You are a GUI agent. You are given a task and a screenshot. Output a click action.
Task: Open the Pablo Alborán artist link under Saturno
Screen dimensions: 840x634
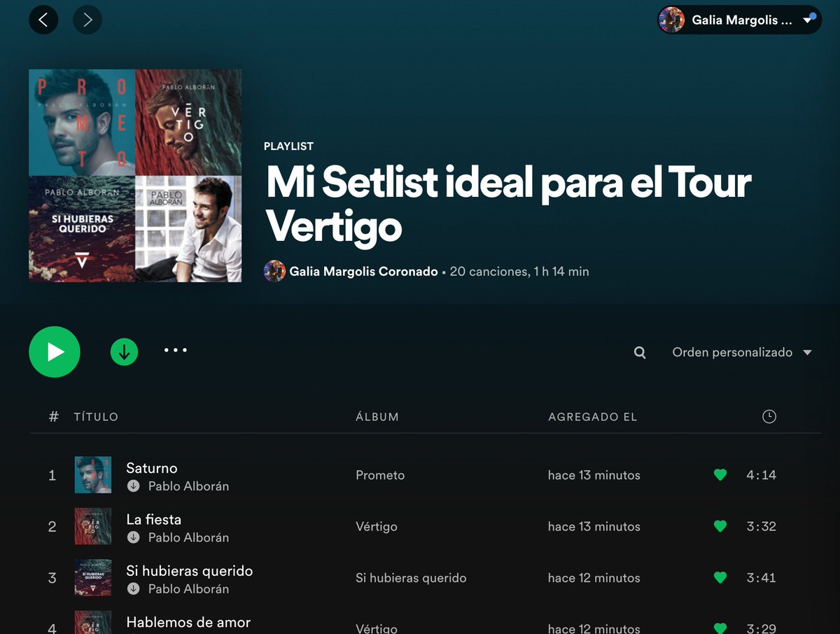tap(188, 486)
